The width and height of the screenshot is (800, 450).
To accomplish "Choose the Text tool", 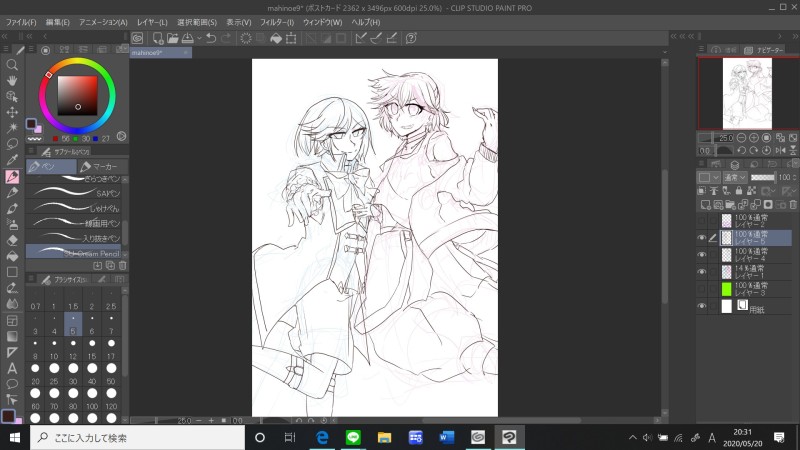I will tap(12, 367).
